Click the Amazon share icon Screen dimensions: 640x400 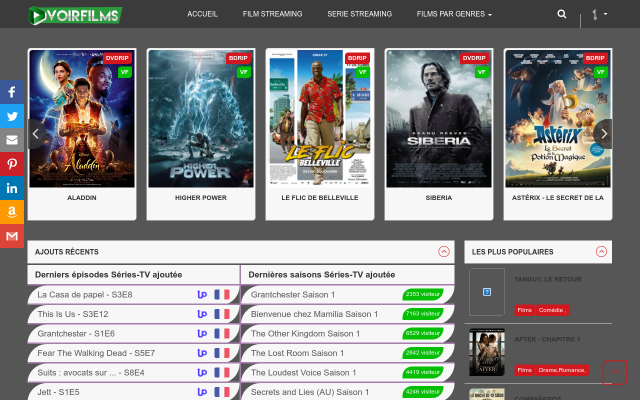pyautogui.click(x=12, y=212)
